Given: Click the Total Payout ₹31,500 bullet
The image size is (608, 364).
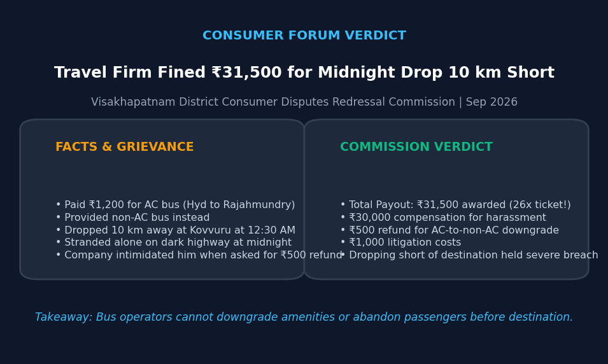Looking at the screenshot, I should click(455, 205).
